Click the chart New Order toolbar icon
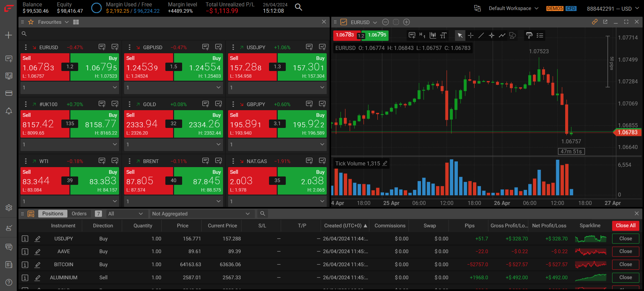The height and width of the screenshot is (291, 644). pos(412,35)
